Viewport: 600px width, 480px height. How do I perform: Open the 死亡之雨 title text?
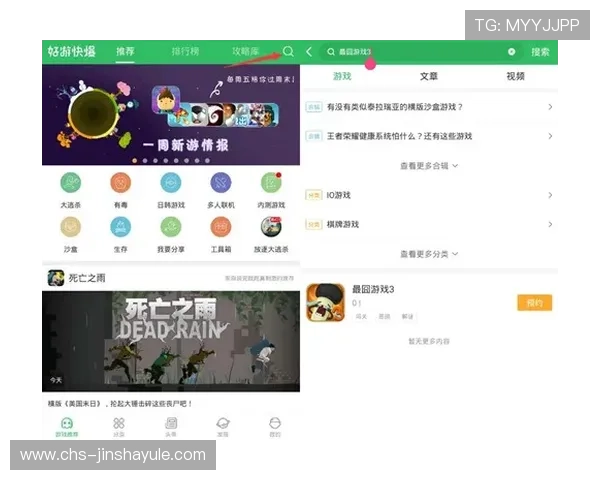coord(87,278)
